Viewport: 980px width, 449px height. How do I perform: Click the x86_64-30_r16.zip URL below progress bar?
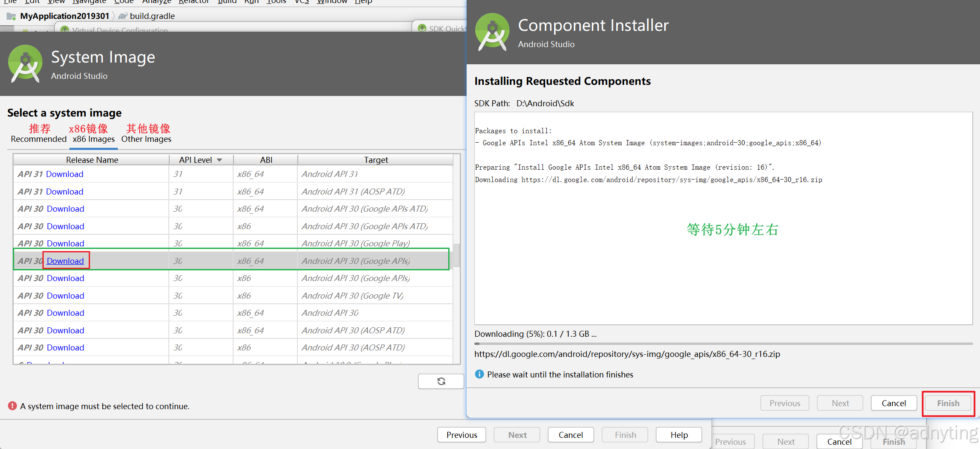click(627, 354)
